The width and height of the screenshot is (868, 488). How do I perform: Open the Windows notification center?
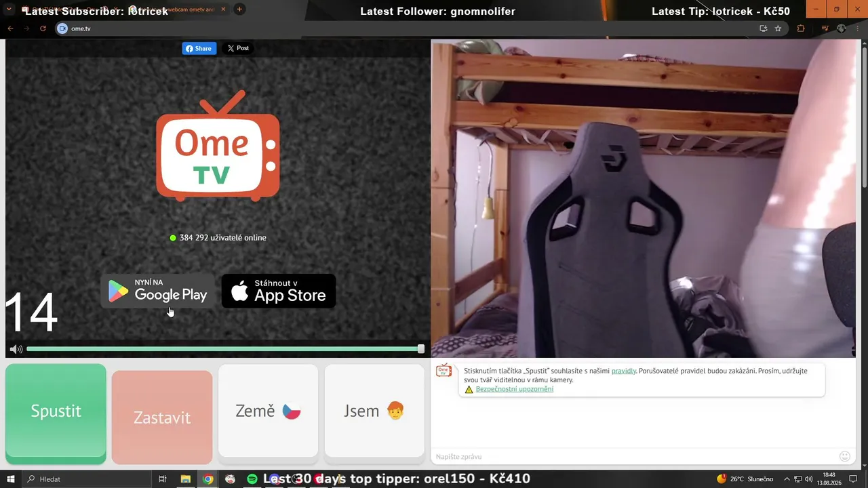[x=853, y=479]
